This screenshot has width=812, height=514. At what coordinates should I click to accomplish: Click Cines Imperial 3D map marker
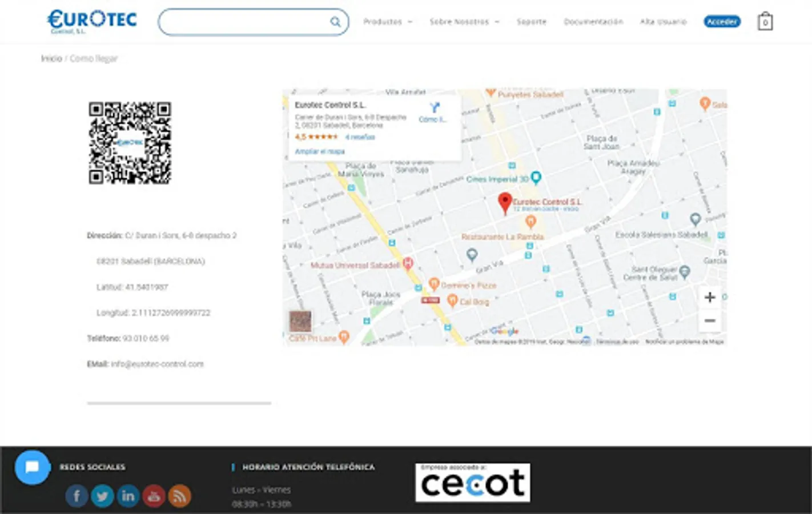536,178
